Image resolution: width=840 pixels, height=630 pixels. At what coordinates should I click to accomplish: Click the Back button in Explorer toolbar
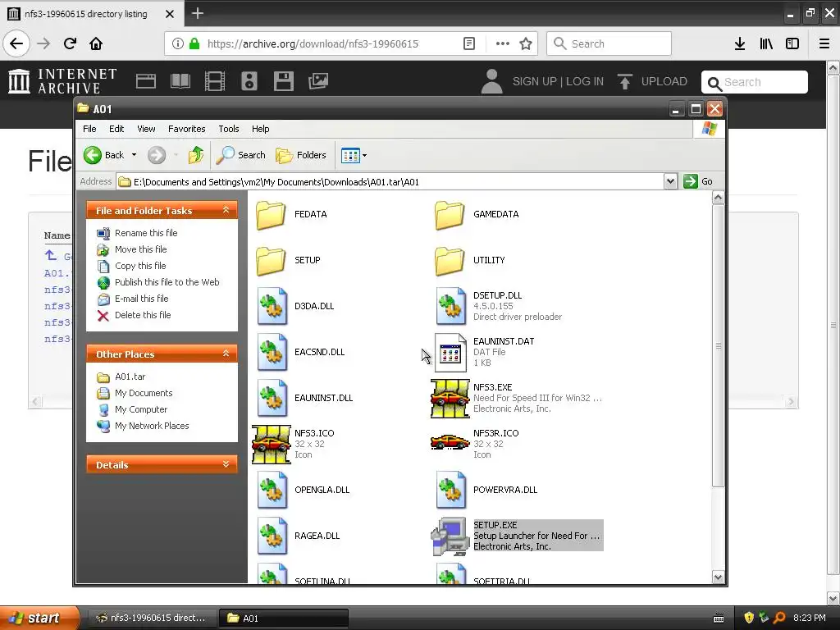104,155
